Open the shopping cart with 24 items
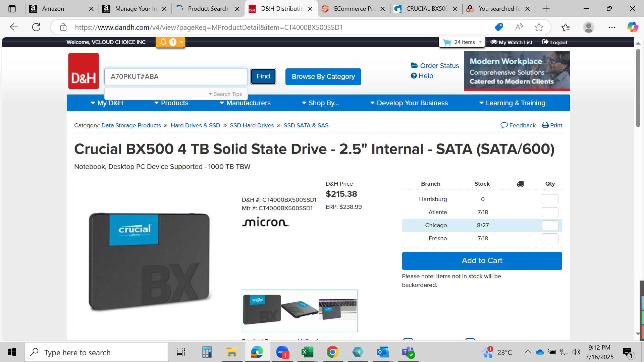Screen dimensions: 644x362 pos(462,42)
